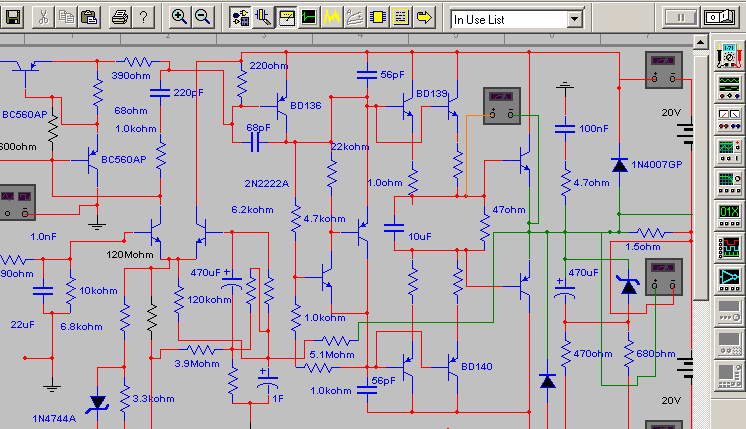Click the BD136 transistor label
Viewport: 746px width, 429px height.
point(306,106)
